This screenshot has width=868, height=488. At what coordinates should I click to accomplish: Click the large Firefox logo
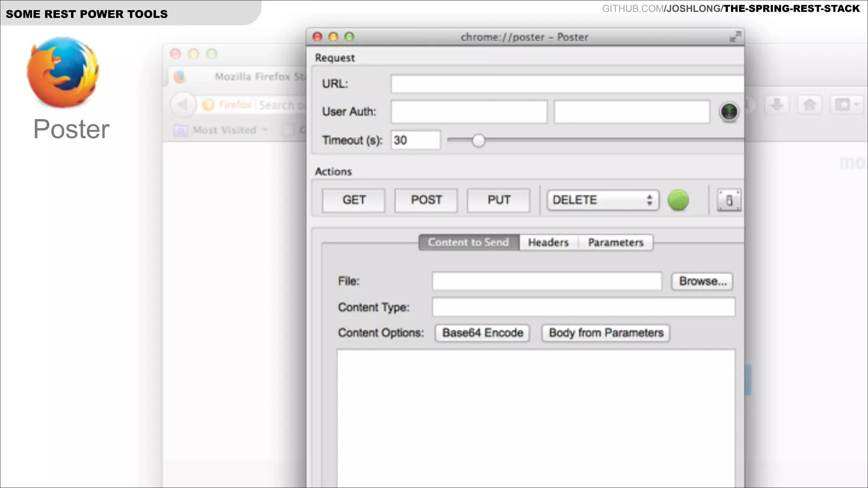(63, 72)
